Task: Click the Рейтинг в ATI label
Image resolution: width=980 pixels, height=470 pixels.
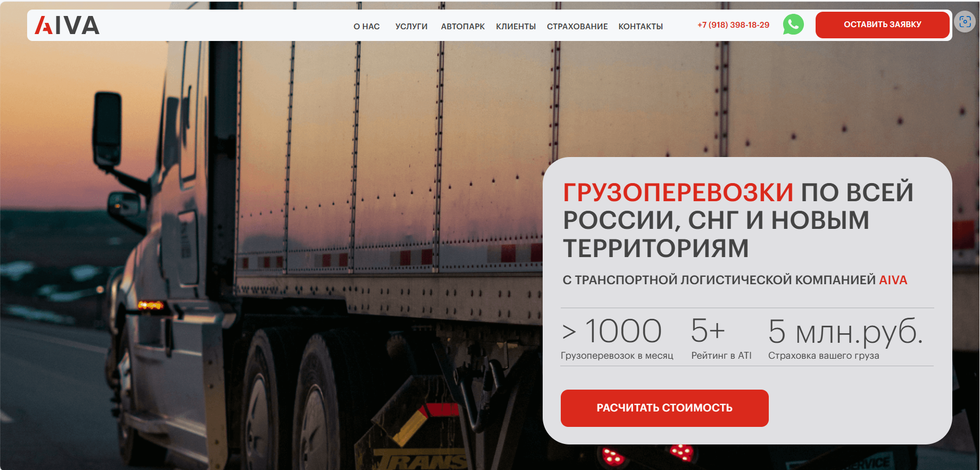Action: (721, 356)
